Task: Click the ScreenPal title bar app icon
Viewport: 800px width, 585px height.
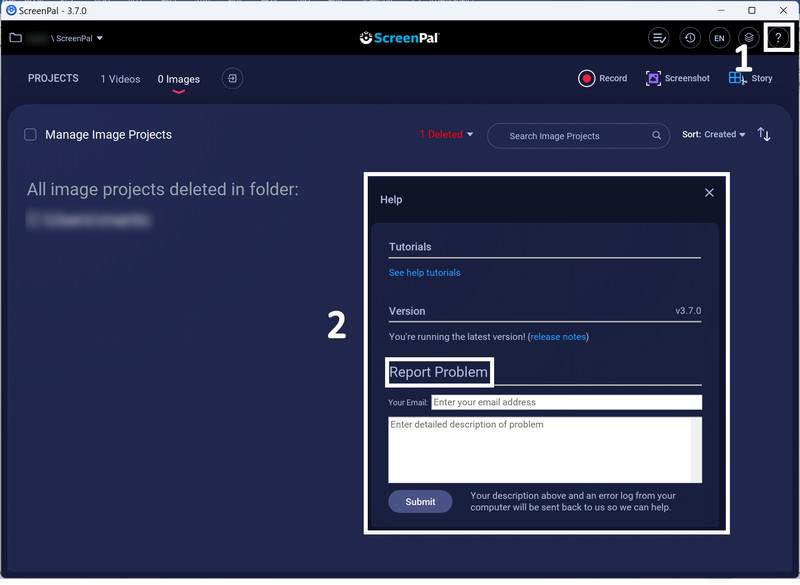Action: click(11, 10)
